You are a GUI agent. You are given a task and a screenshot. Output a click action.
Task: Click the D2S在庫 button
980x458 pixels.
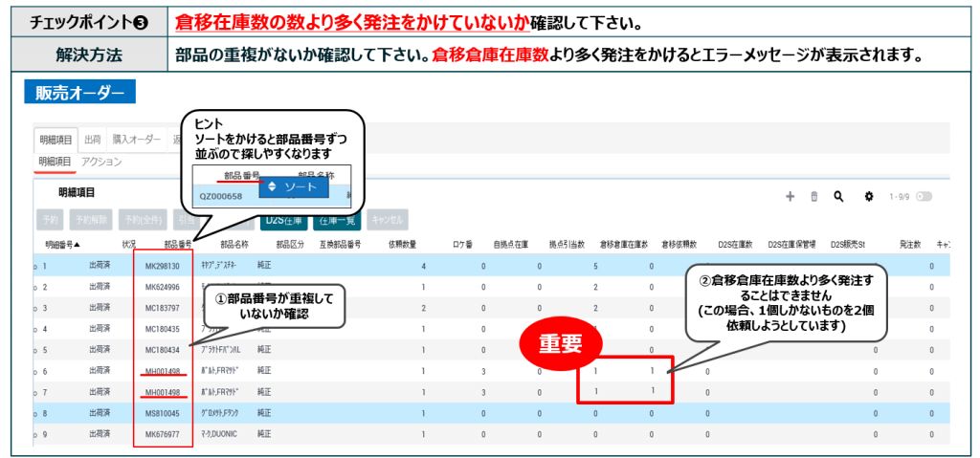[282, 219]
